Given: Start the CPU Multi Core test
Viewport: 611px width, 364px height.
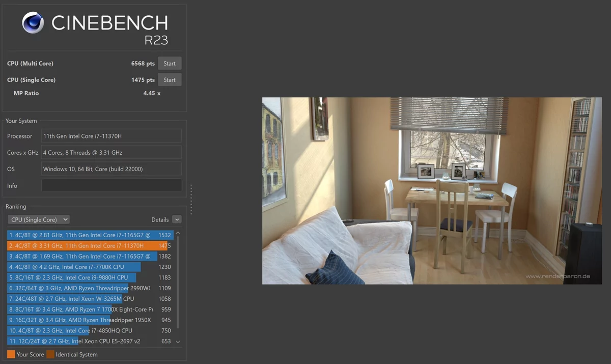Looking at the screenshot, I should [170, 64].
